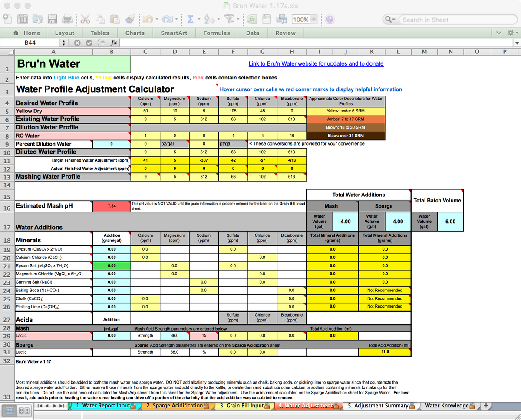The width and height of the screenshot is (521, 420).
Task: Toggle the Normal view icon at bottom left
Action: pyautogui.click(x=10, y=410)
